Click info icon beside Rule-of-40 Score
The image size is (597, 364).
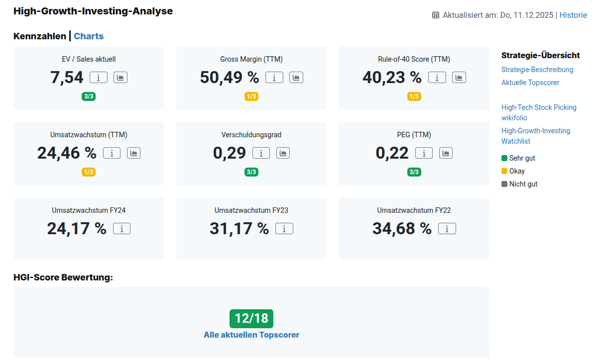437,77
